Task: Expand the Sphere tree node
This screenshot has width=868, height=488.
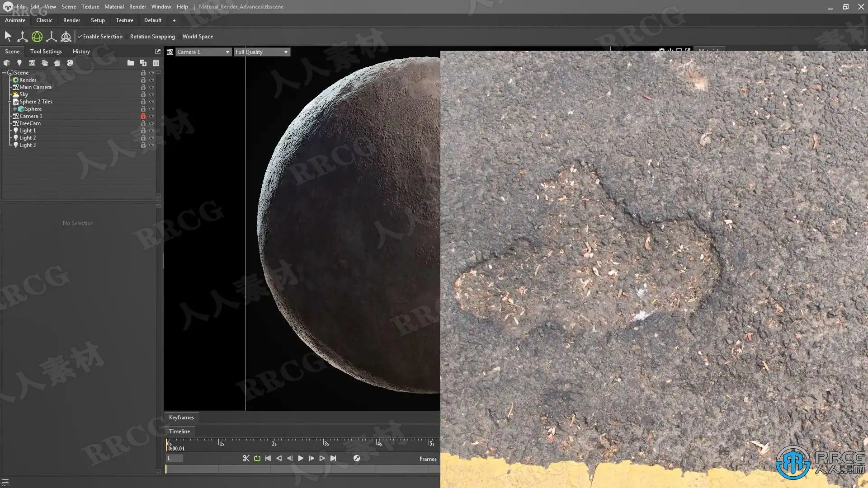Action: (x=15, y=109)
